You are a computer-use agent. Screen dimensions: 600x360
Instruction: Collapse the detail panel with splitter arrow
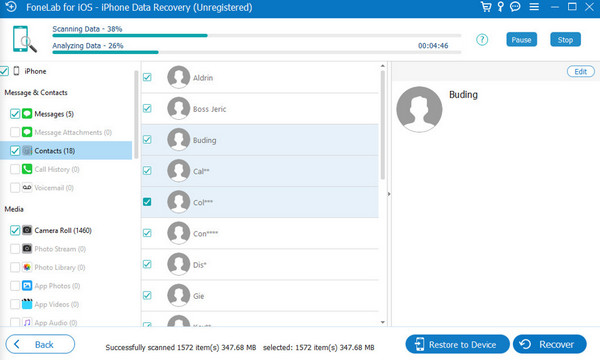point(389,194)
